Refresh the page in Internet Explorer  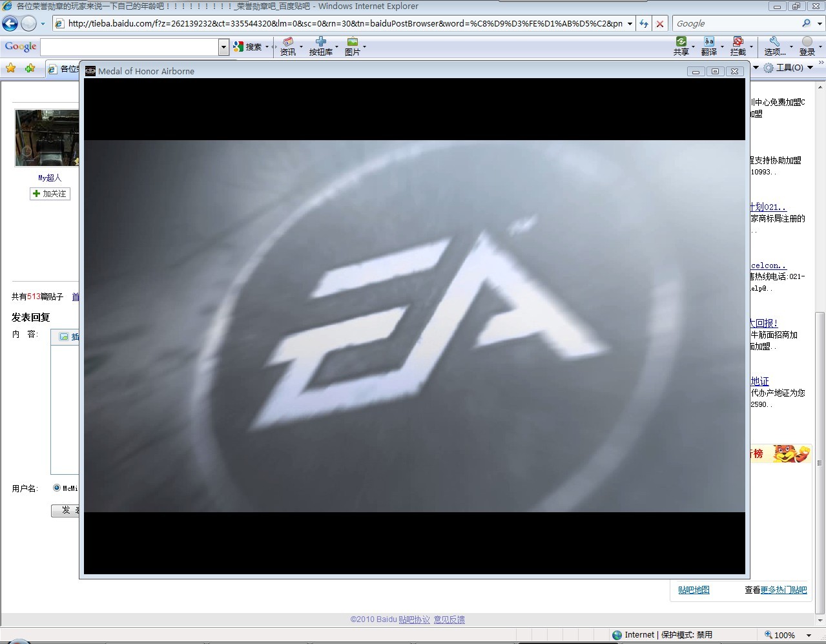(x=644, y=24)
